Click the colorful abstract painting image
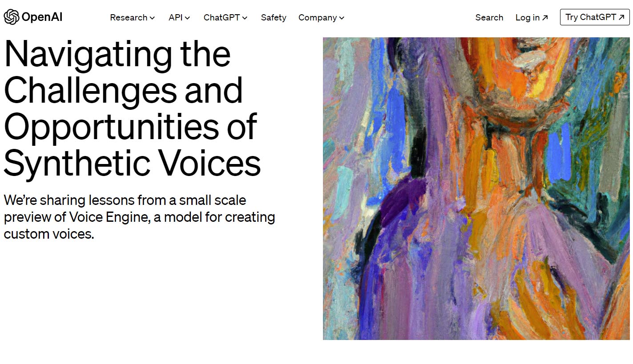633x364 pixels. pos(476,188)
